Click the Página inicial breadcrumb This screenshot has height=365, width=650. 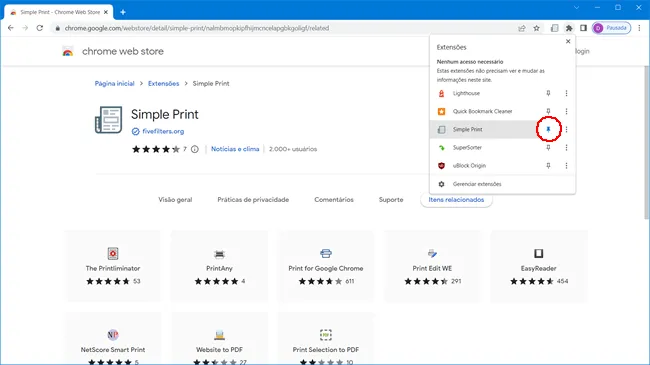114,83
